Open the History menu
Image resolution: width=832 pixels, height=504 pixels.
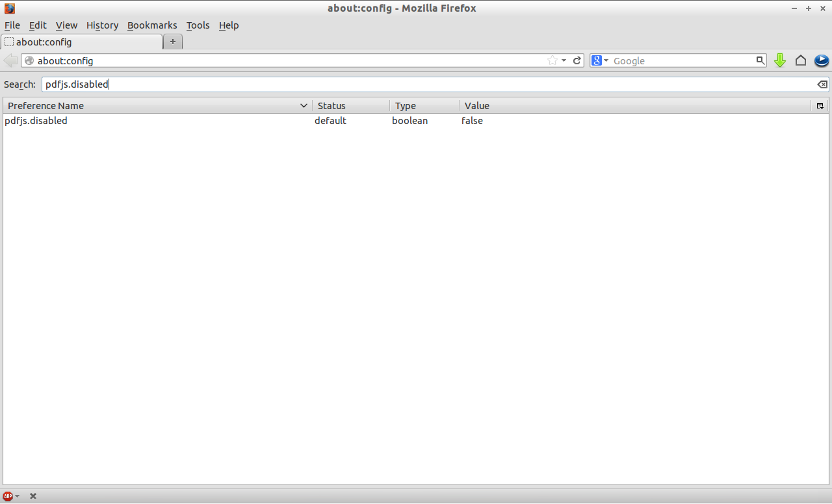(102, 25)
